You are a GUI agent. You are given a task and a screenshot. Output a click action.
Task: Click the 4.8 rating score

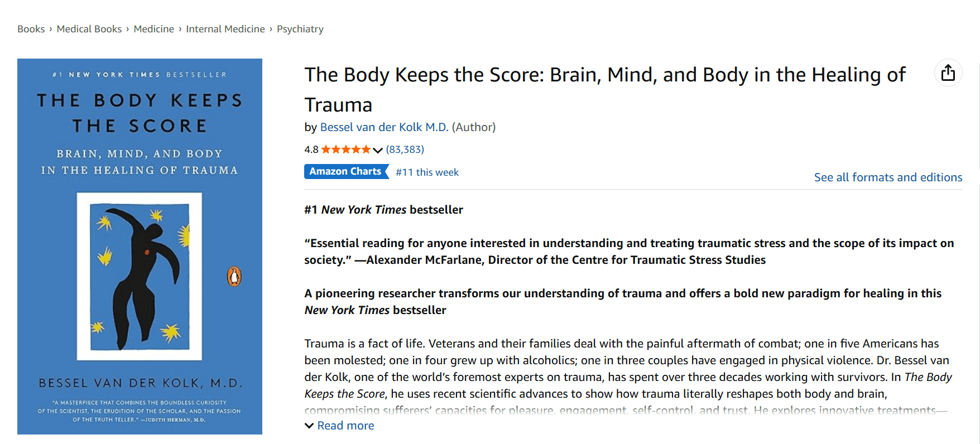pyautogui.click(x=310, y=149)
